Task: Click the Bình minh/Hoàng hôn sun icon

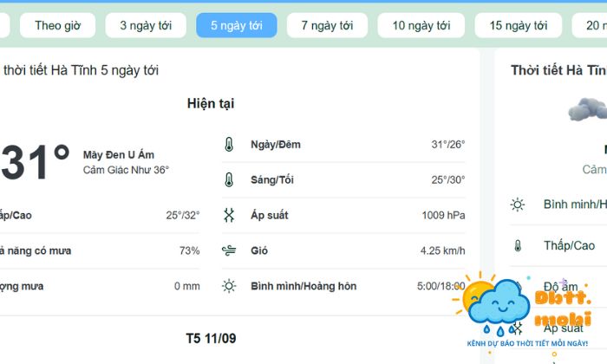Action: click(229, 286)
